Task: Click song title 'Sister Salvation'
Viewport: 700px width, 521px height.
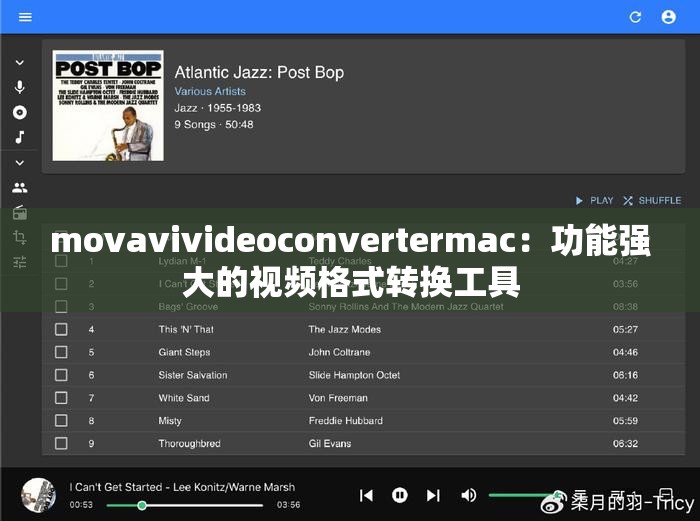Action: [193, 375]
